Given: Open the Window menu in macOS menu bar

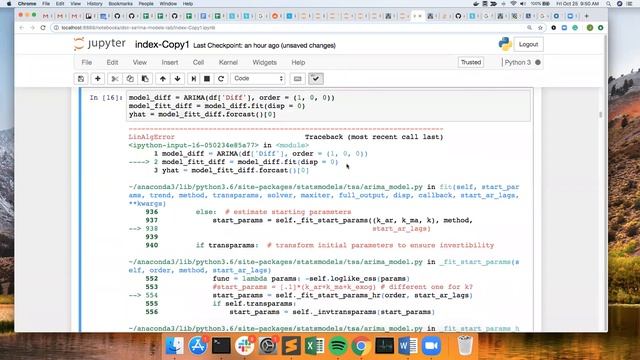Looking at the screenshot, I should click(168, 4).
